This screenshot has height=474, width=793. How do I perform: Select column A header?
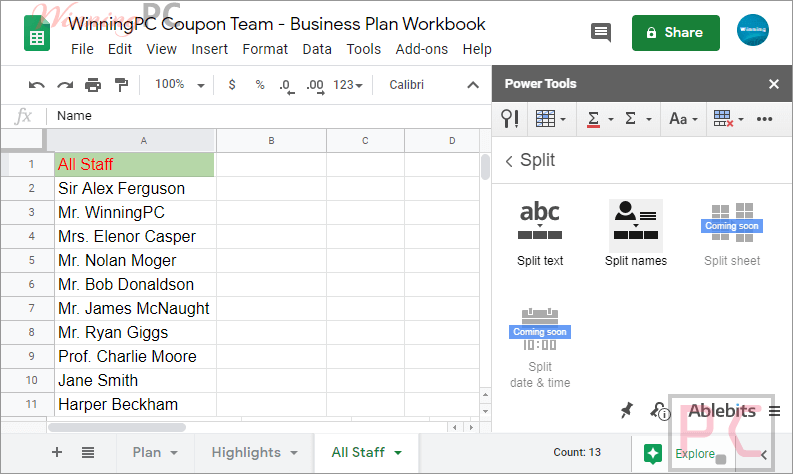point(132,141)
